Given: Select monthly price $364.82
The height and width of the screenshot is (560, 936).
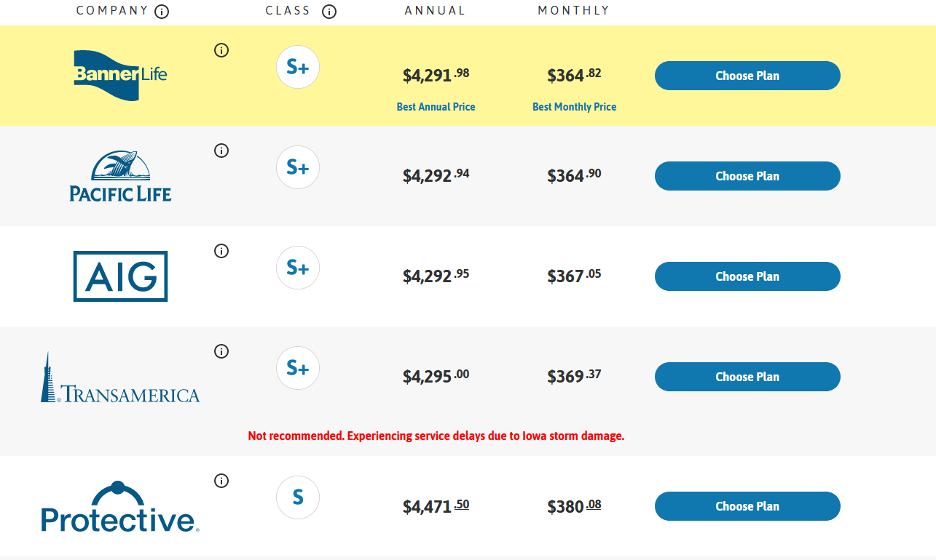Looking at the screenshot, I should 574,75.
